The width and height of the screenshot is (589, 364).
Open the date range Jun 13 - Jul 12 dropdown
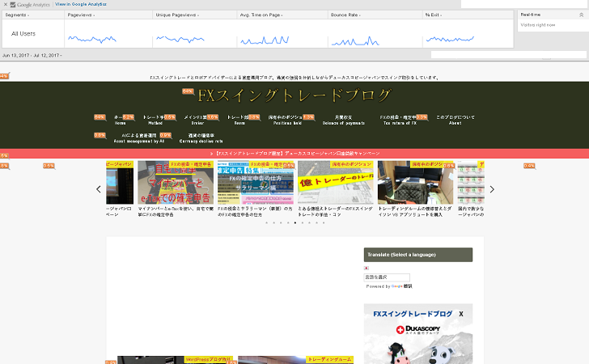point(32,55)
